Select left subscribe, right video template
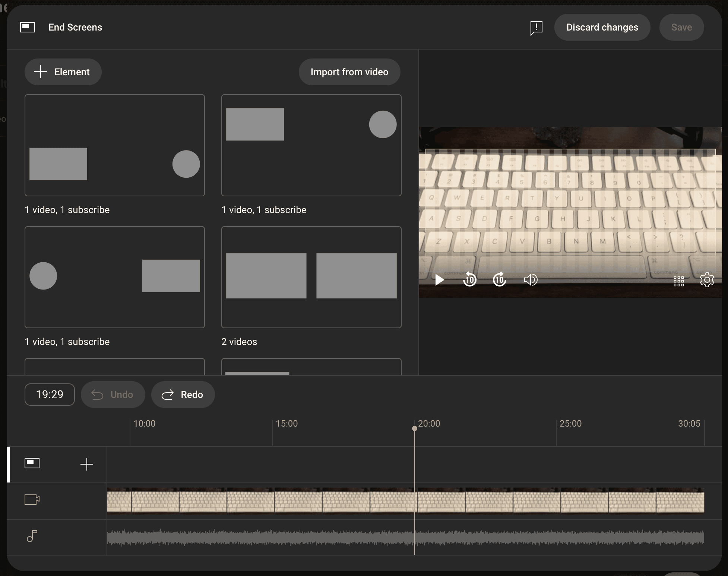Image resolution: width=728 pixels, height=576 pixels. pyautogui.click(x=115, y=277)
